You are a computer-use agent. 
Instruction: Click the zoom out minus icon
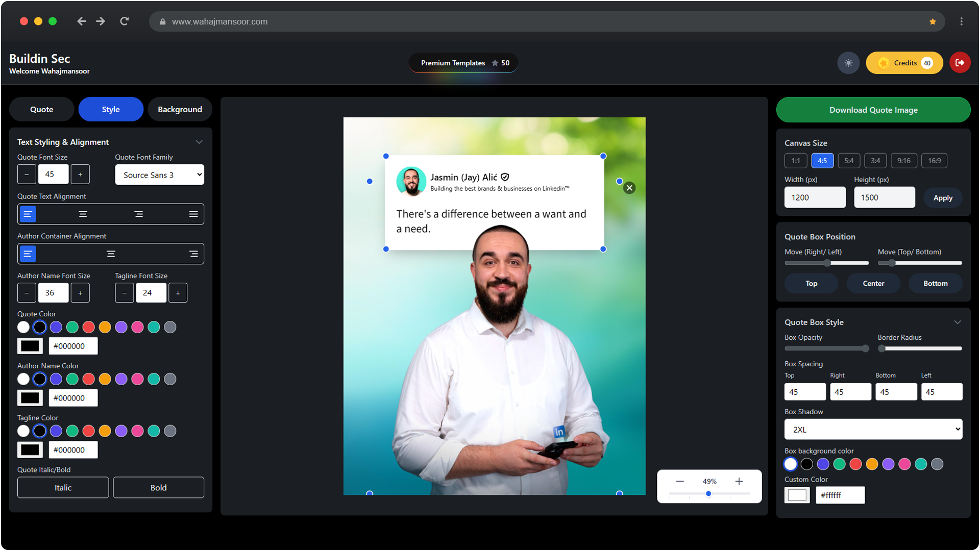coord(680,481)
